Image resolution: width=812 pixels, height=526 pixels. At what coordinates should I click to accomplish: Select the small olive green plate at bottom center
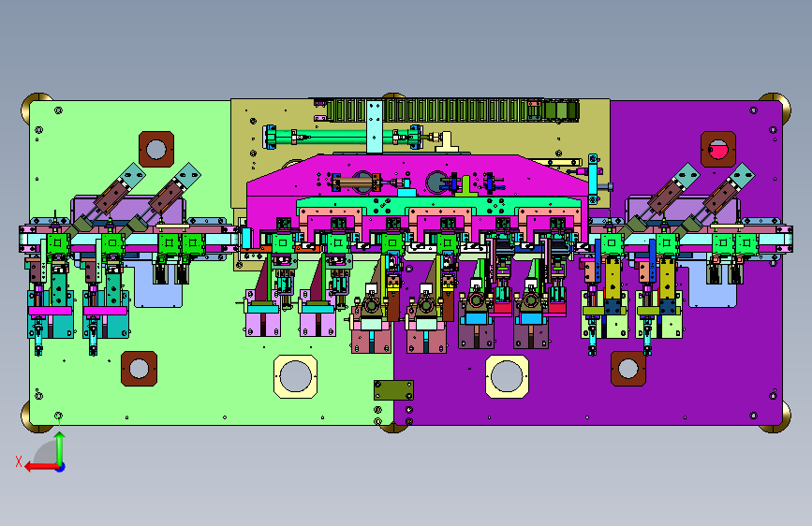tap(393, 390)
